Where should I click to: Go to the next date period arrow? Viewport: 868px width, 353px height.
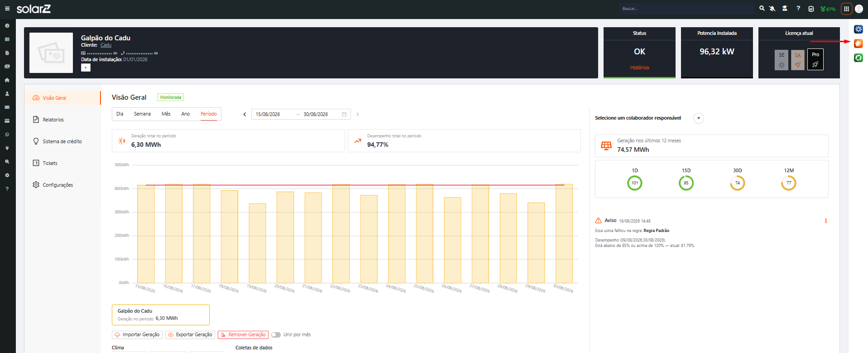358,114
